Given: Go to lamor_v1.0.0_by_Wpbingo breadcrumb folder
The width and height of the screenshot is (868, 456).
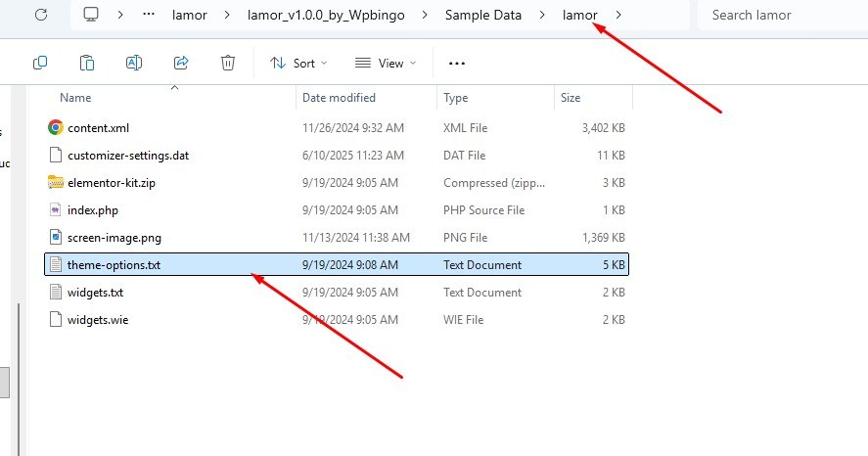Looking at the screenshot, I should [319, 15].
